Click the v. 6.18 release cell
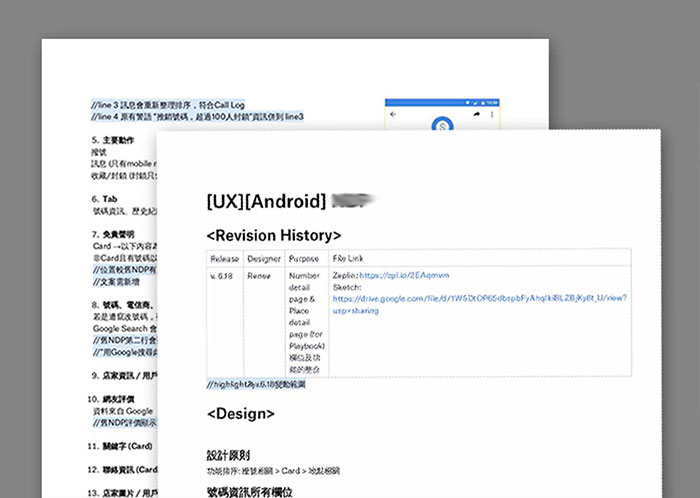Screen dimensions: 700x498 coord(223,275)
